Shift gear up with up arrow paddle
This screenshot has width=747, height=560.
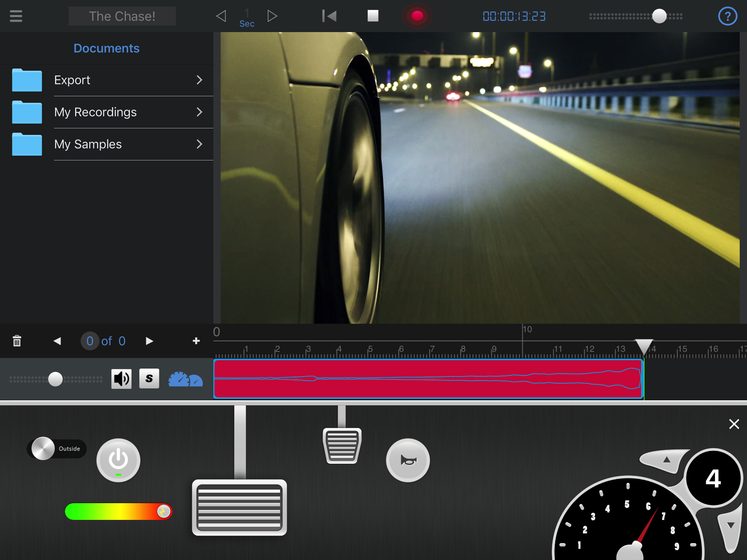(665, 460)
